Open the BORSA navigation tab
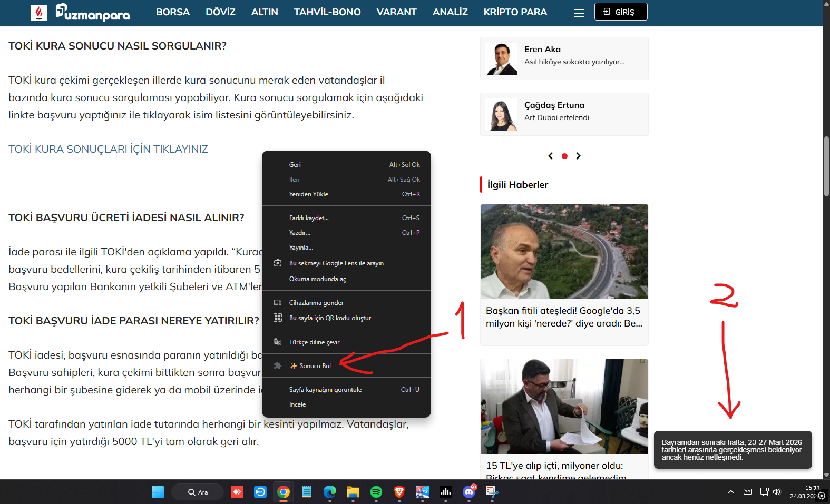 (173, 12)
